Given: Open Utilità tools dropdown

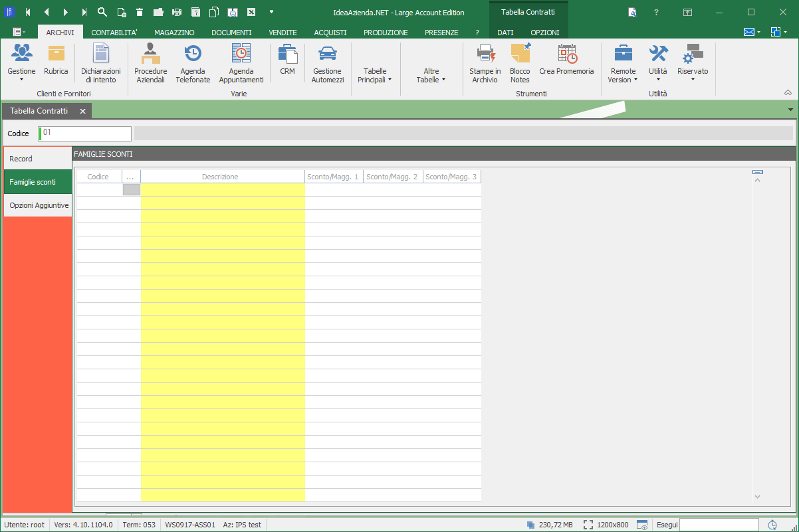Looking at the screenshot, I should click(x=658, y=63).
